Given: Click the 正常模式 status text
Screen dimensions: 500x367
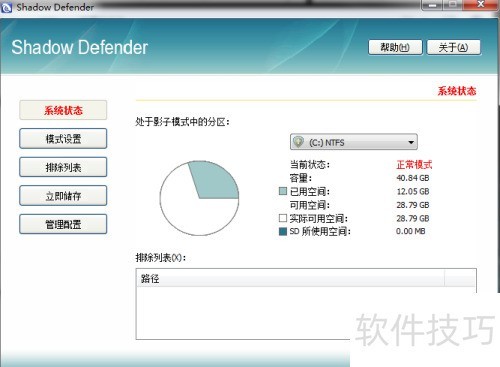Looking at the screenshot, I should tap(414, 164).
